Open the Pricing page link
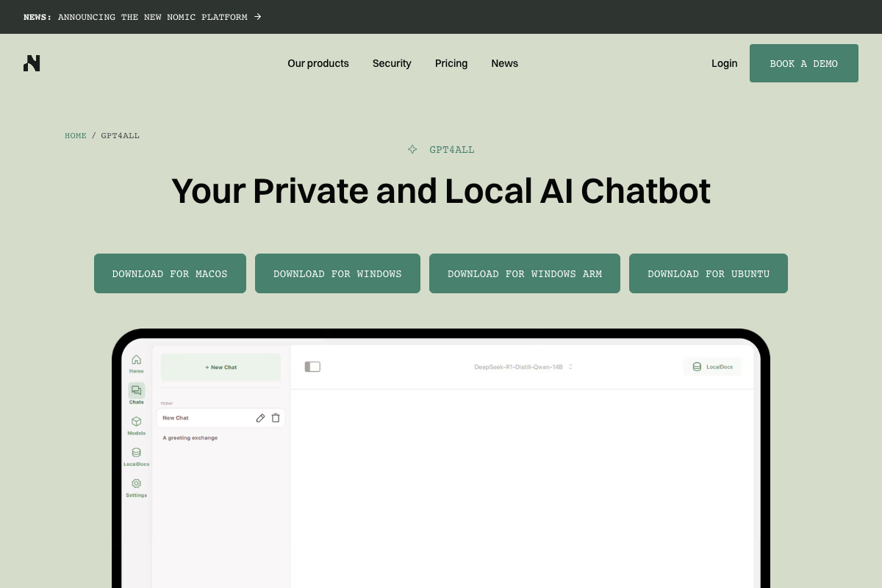The height and width of the screenshot is (588, 882). [451, 63]
